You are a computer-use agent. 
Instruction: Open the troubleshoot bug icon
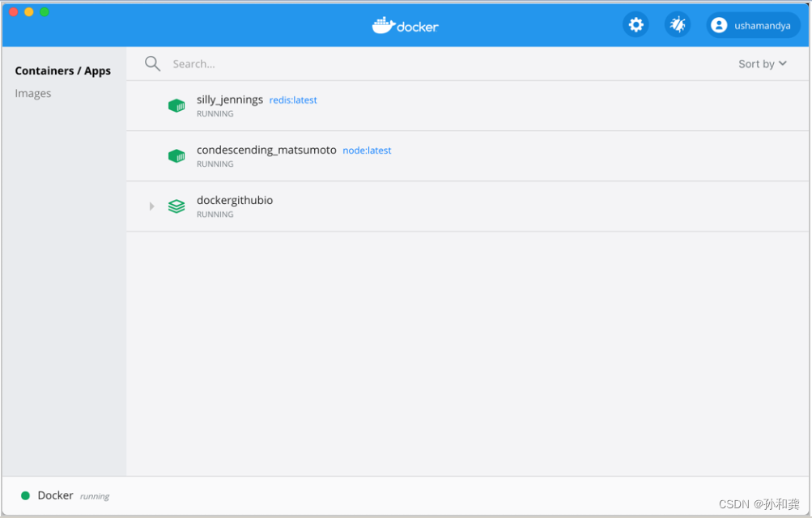tap(678, 25)
